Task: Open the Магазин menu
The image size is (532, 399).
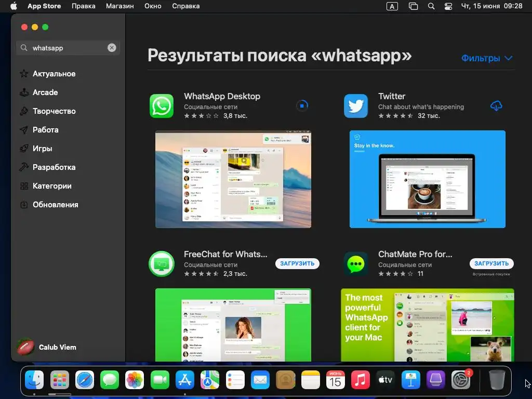Action: tap(120, 6)
